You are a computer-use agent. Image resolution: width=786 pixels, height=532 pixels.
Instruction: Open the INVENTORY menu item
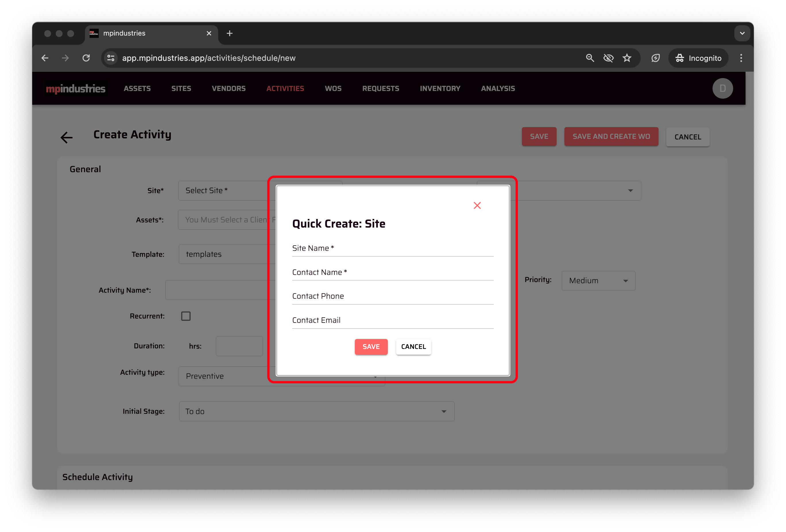point(440,89)
